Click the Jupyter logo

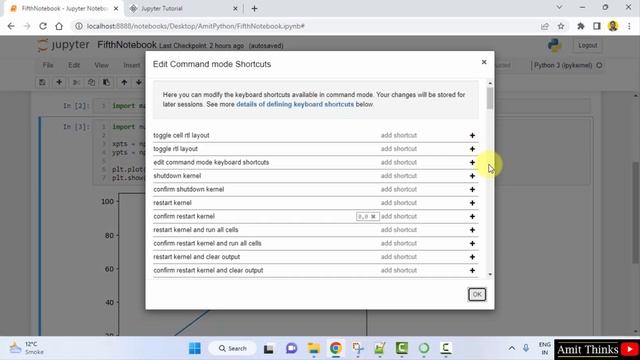point(63,45)
